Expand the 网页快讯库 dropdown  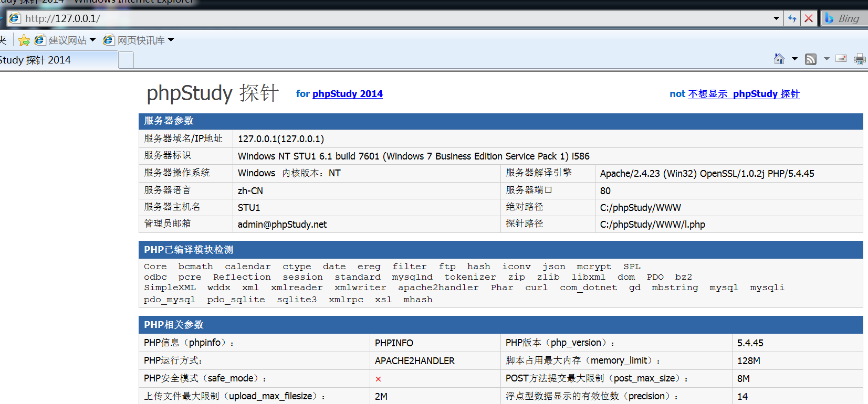coord(171,40)
